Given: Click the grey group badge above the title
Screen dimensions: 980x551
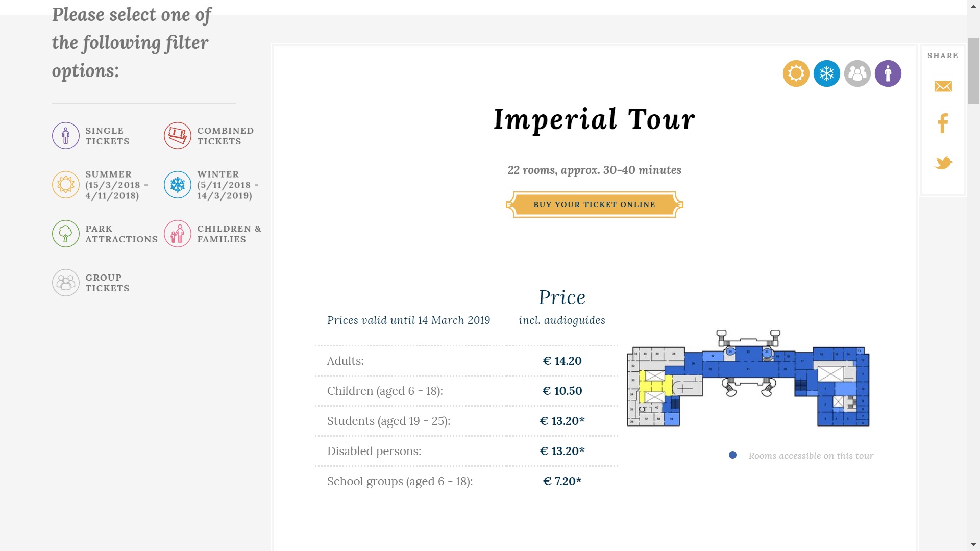Looking at the screenshot, I should tap(857, 73).
